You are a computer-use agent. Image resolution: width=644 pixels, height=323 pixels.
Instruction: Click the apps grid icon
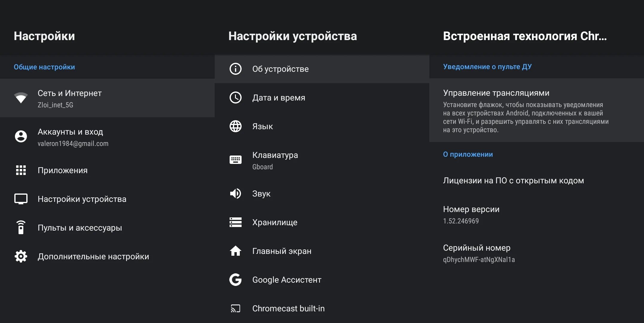tap(21, 170)
